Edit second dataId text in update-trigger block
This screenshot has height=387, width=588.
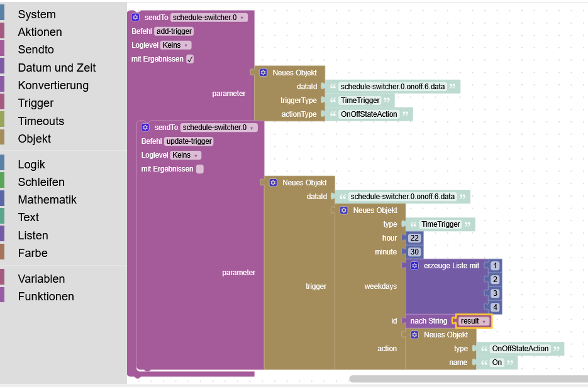pos(402,197)
